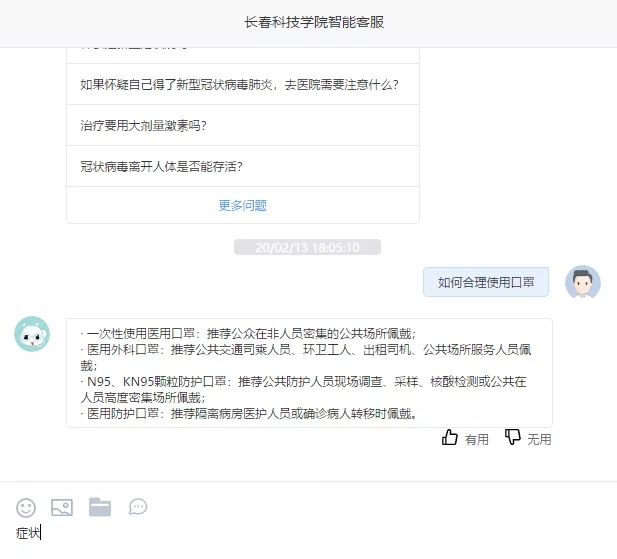
Task: Open the emoji picker smiley icon
Action: (x=26, y=507)
